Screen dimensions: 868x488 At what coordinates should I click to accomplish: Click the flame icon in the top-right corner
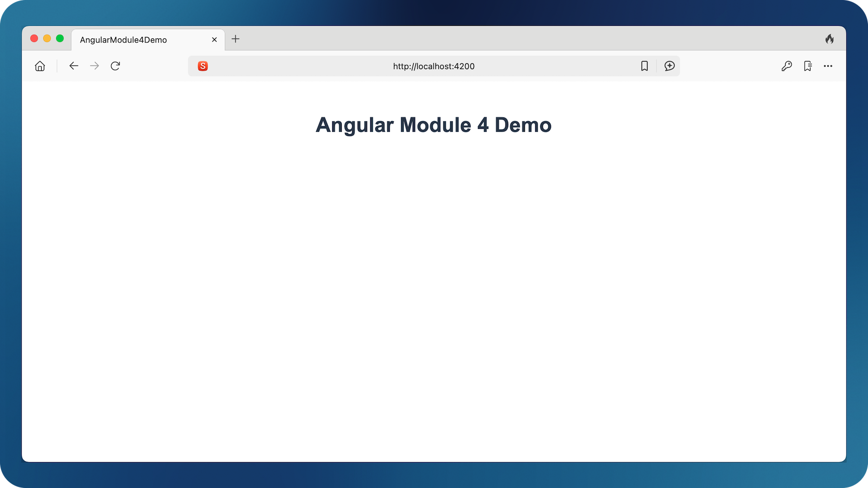pyautogui.click(x=830, y=39)
